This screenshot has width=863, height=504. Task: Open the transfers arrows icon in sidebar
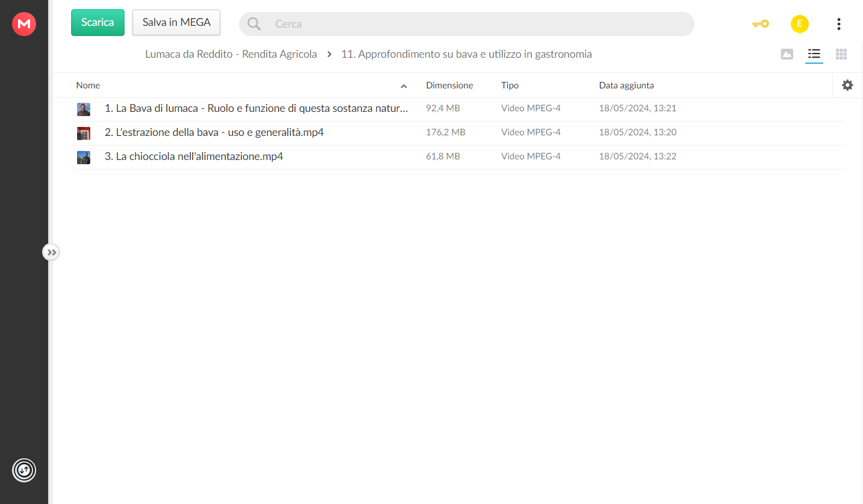(24, 470)
